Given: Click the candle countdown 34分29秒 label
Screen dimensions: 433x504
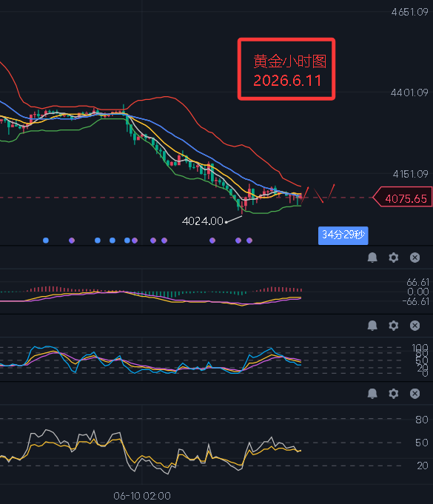Looking at the screenshot, I should tap(343, 235).
